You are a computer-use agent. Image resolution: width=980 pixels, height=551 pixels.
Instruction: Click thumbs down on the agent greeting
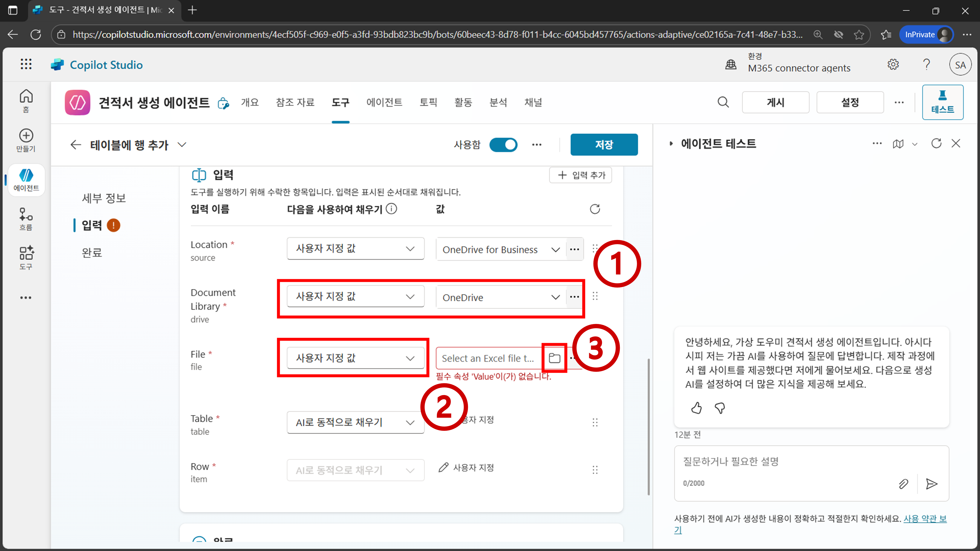coord(719,408)
